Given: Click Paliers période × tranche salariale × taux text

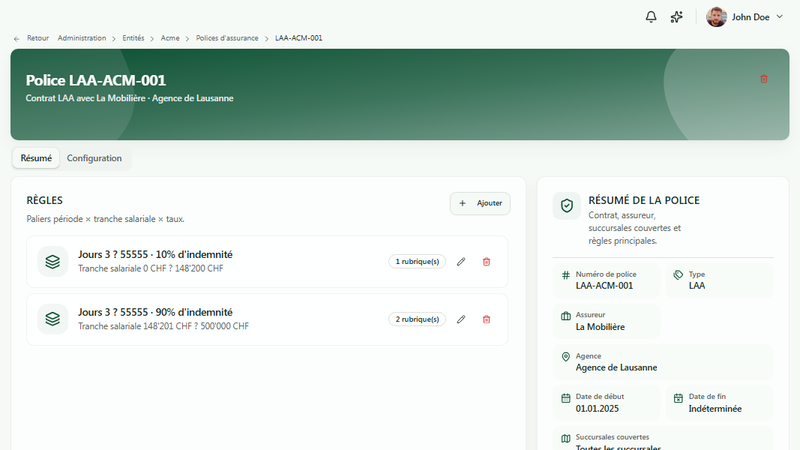Looking at the screenshot, I should click(x=106, y=219).
